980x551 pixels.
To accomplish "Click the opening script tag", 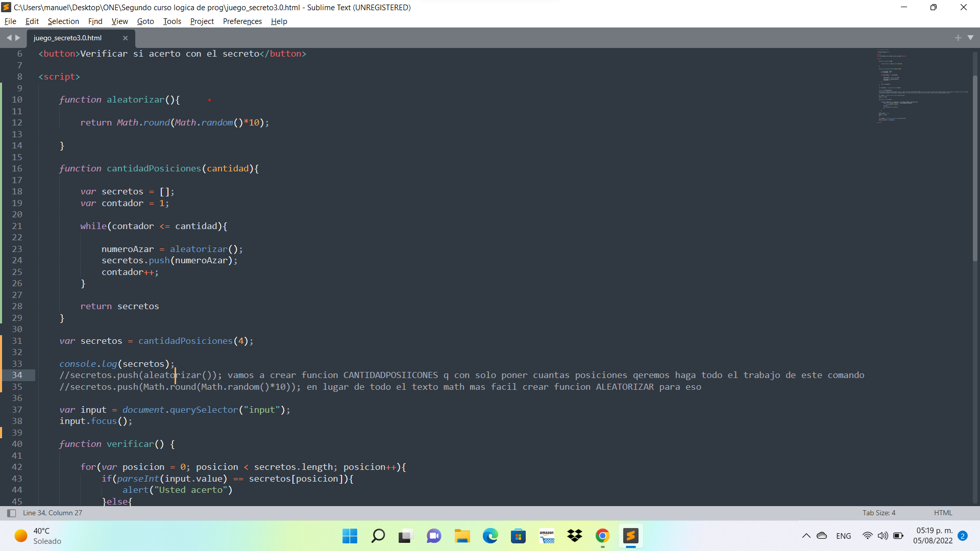I will click(x=59, y=77).
